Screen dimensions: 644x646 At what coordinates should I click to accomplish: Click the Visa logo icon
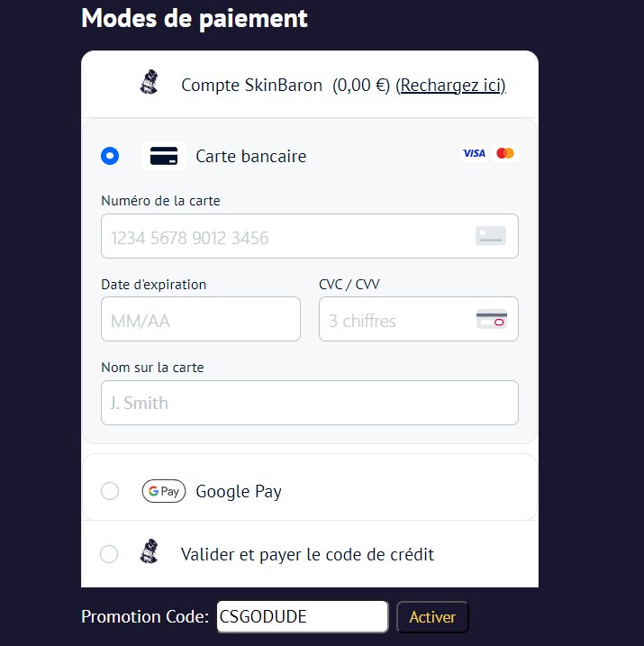click(x=474, y=154)
